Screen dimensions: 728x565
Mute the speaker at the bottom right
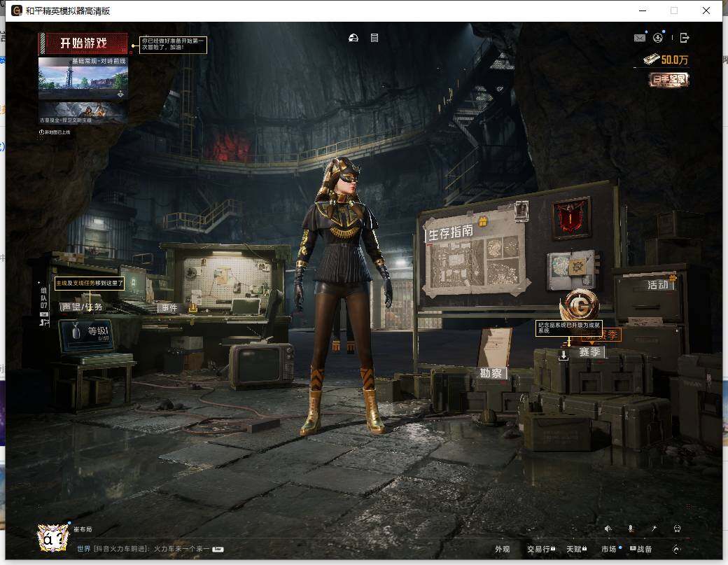[x=608, y=529]
